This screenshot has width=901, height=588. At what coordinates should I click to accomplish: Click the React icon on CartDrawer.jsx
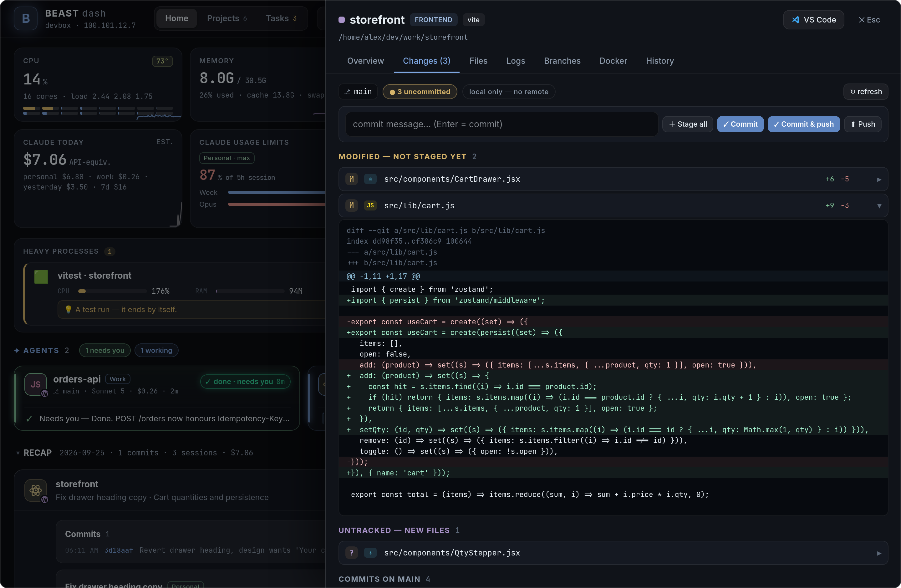tap(370, 179)
